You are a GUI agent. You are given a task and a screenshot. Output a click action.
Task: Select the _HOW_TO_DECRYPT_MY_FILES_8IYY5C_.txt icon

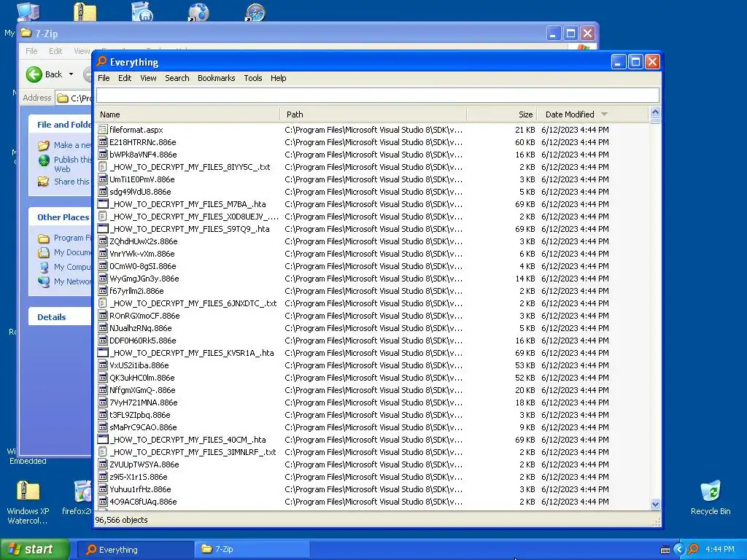[102, 167]
